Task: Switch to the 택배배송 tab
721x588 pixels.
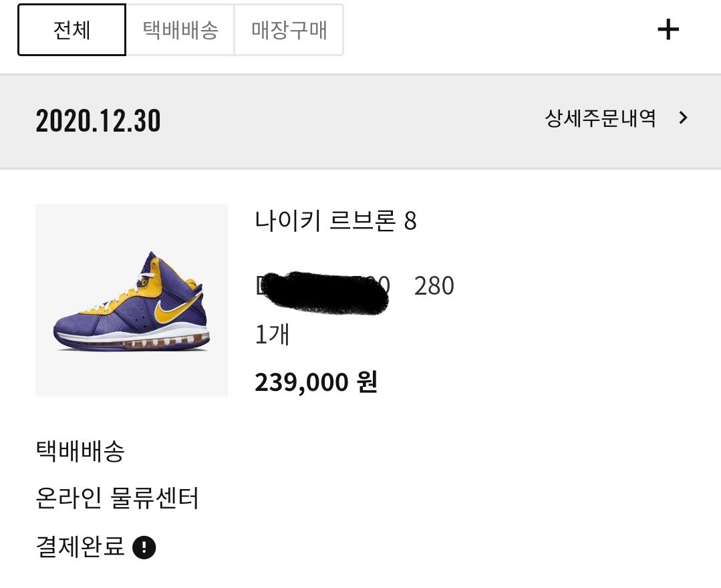Action: pyautogui.click(x=180, y=30)
